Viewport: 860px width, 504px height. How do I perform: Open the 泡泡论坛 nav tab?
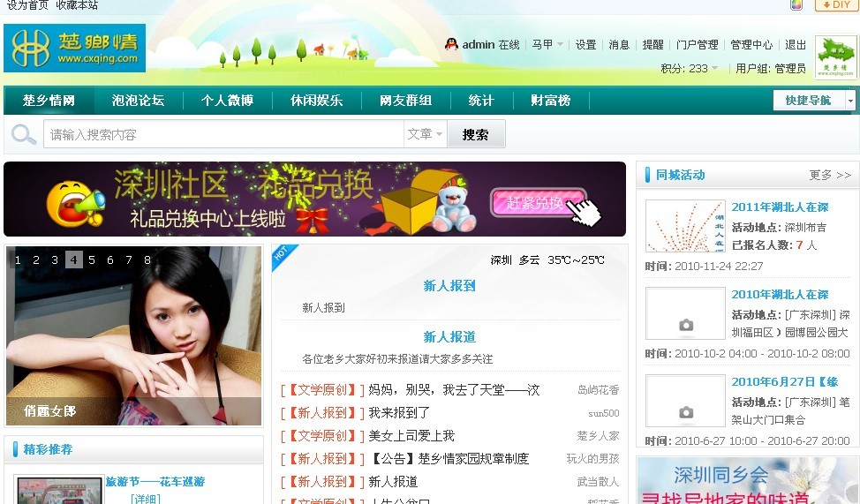pos(138,101)
